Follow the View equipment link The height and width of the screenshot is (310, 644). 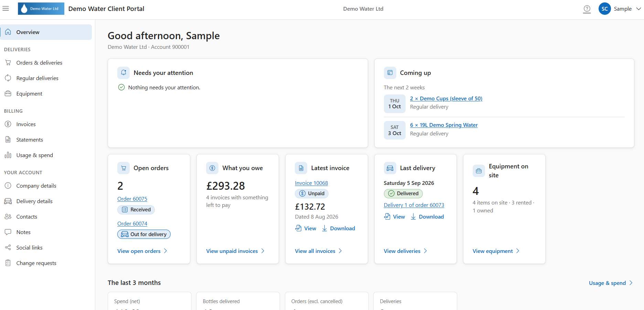(x=496, y=251)
